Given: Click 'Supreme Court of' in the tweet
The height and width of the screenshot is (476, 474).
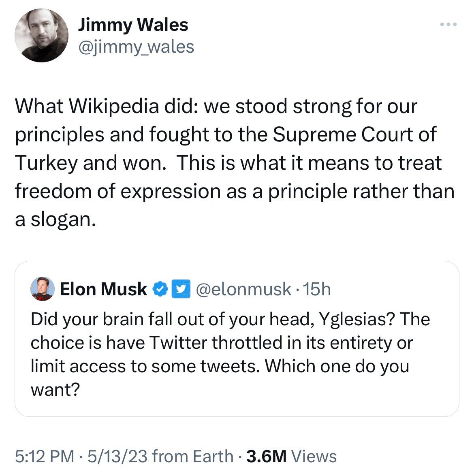Looking at the screenshot, I should pos(354,134).
